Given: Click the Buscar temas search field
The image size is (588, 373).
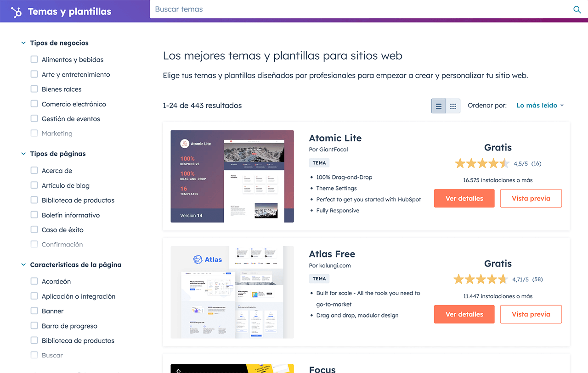Looking at the screenshot, I should 361,9.
